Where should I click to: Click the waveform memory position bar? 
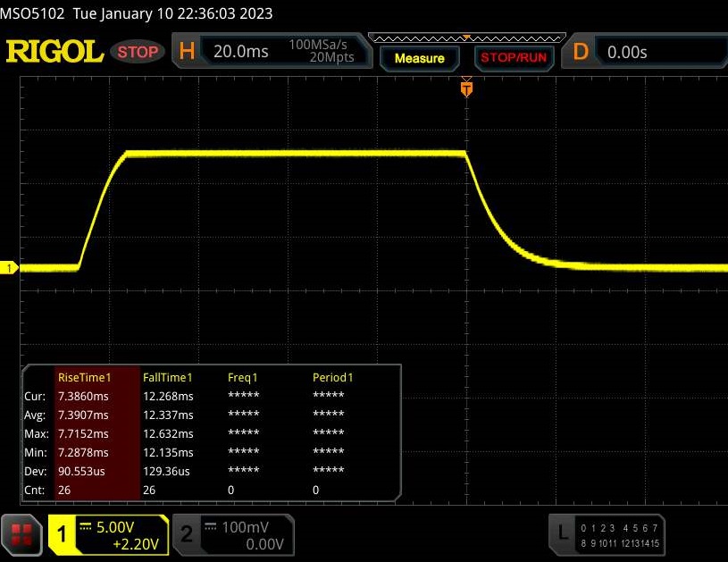(466, 38)
